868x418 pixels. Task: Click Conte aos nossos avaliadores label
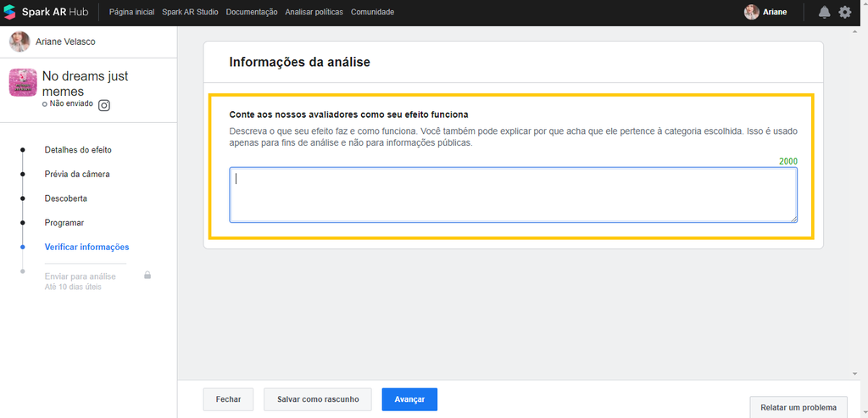click(x=348, y=114)
